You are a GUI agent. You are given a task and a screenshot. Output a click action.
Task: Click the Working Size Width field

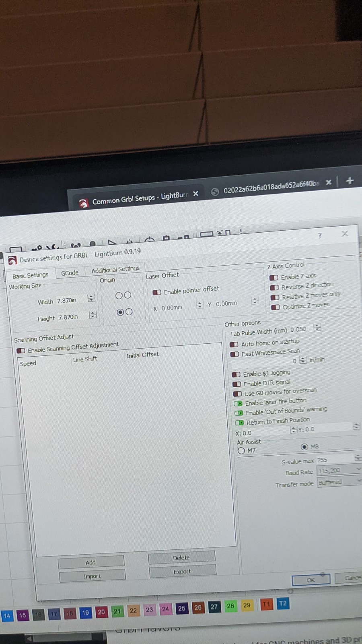coord(71,300)
